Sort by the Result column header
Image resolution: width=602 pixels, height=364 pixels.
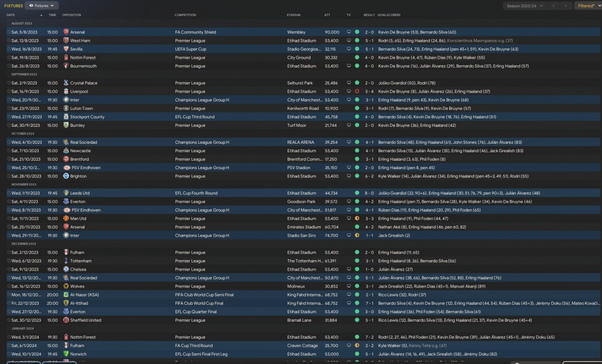[x=369, y=15]
